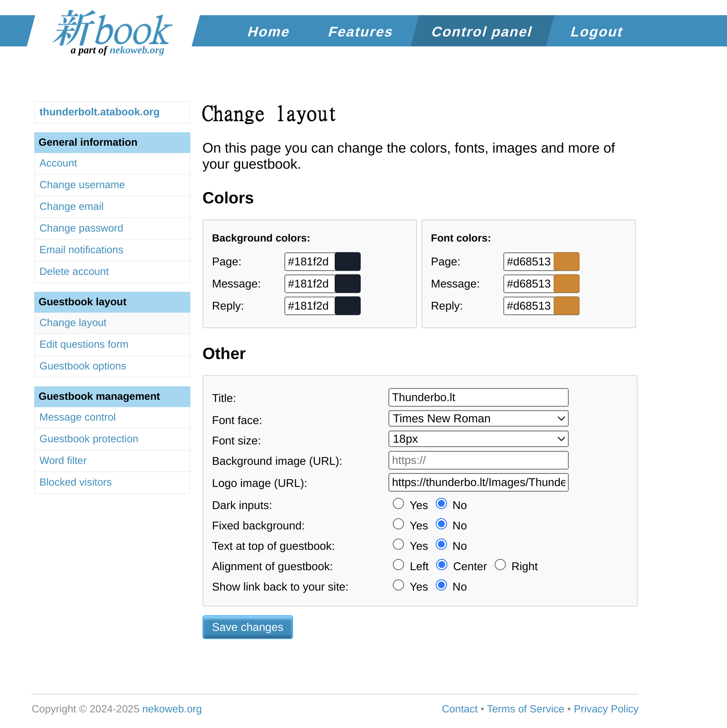Expand the Font size dropdown
The height and width of the screenshot is (728, 727).
click(478, 439)
